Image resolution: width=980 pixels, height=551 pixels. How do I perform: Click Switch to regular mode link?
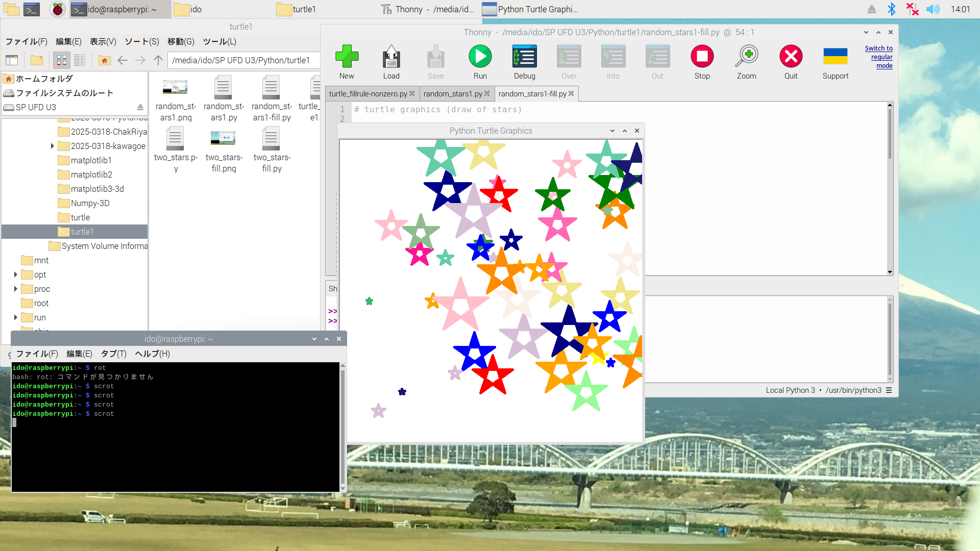(x=879, y=57)
